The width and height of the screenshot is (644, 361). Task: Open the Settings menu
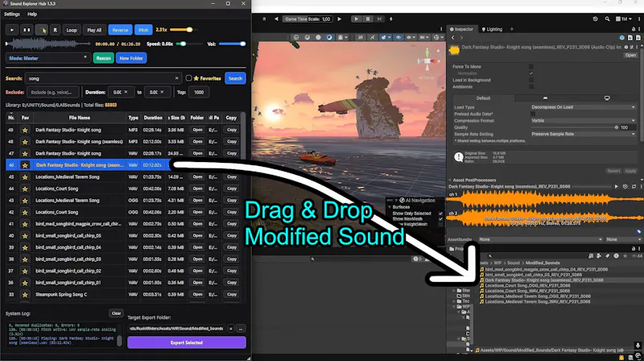pos(12,14)
